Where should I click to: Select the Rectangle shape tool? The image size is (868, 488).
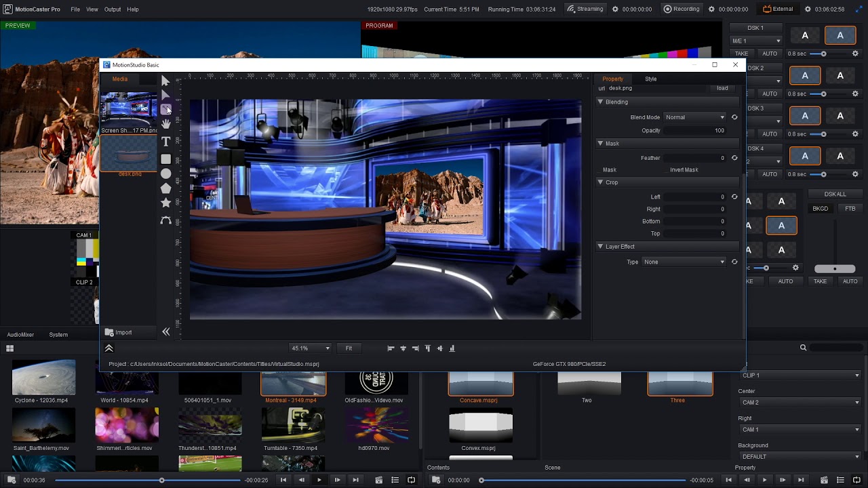click(165, 159)
